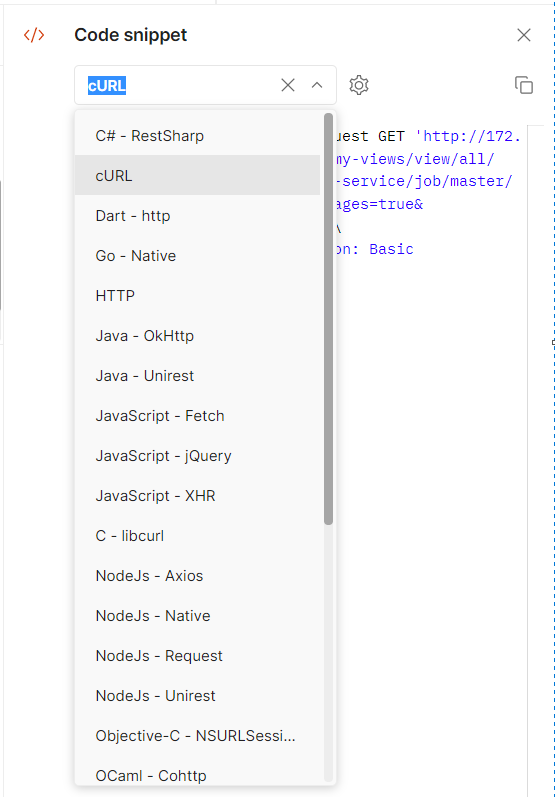This screenshot has width=555, height=797.
Task: Click the 'my-views/view/all/' code line
Action: pyautogui.click(x=415, y=159)
